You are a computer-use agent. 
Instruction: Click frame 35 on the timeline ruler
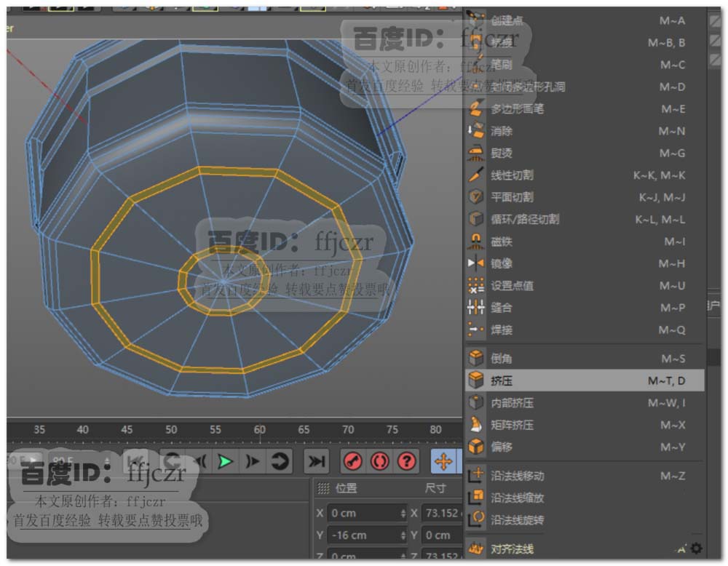[39, 429]
